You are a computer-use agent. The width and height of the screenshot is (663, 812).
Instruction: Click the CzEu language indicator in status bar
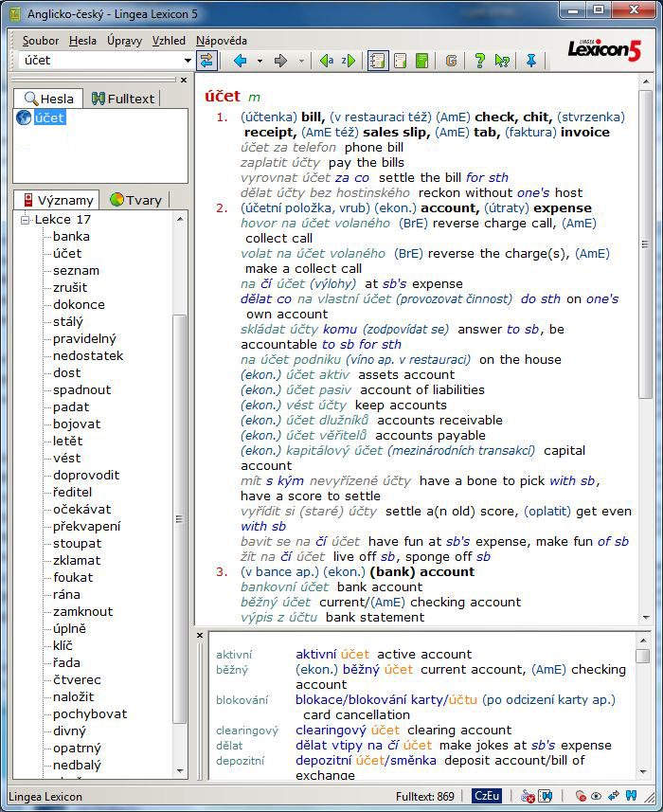487,796
